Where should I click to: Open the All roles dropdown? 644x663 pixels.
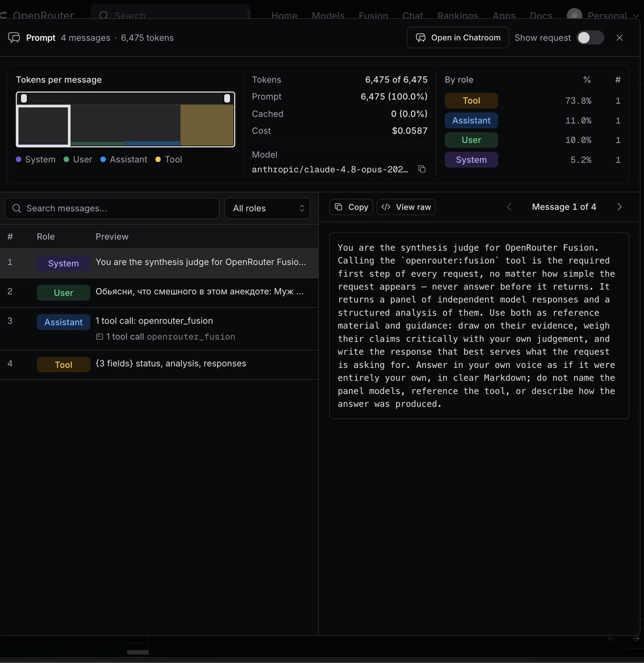click(268, 208)
